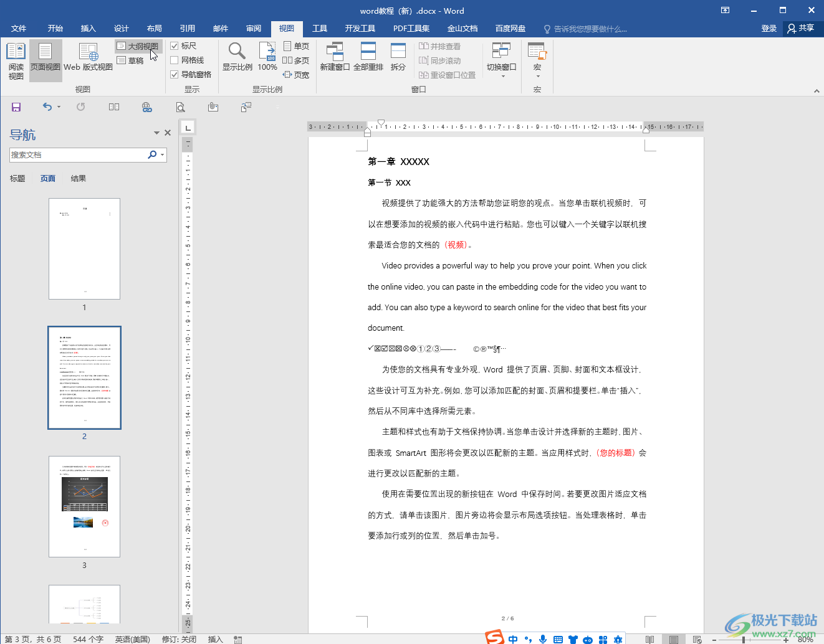824x644 pixels.
Task: Select the Results (结果) navigation tab
Action: (79, 178)
